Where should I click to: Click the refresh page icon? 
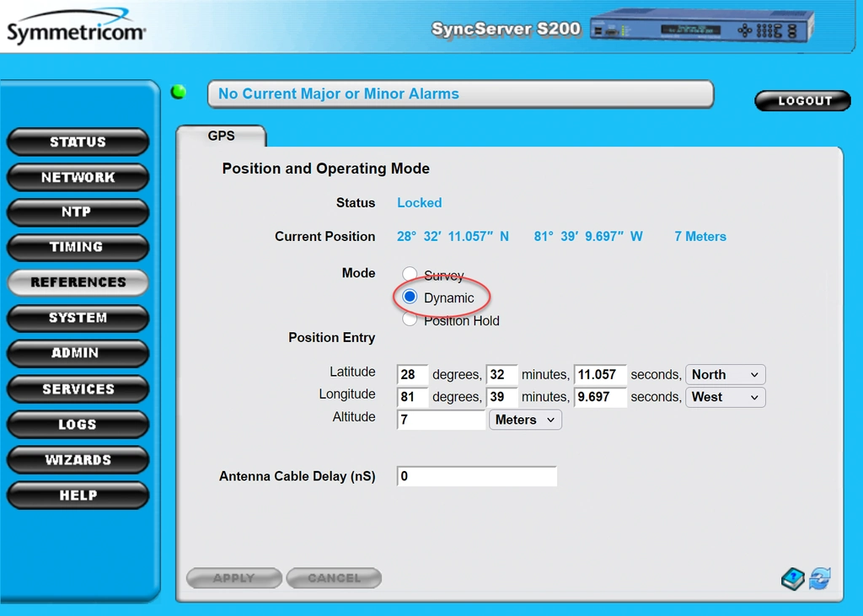[x=820, y=579]
